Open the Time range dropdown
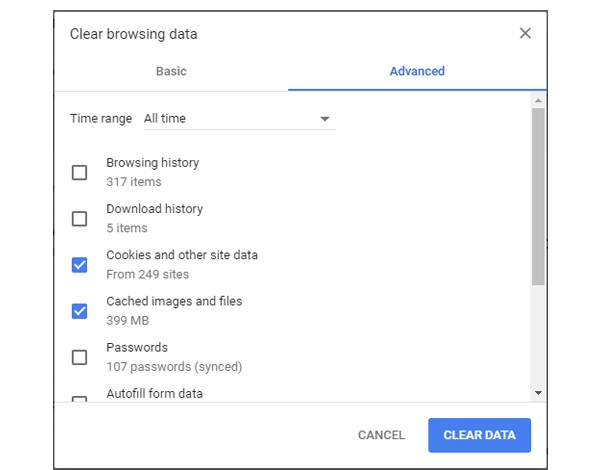 click(x=238, y=119)
